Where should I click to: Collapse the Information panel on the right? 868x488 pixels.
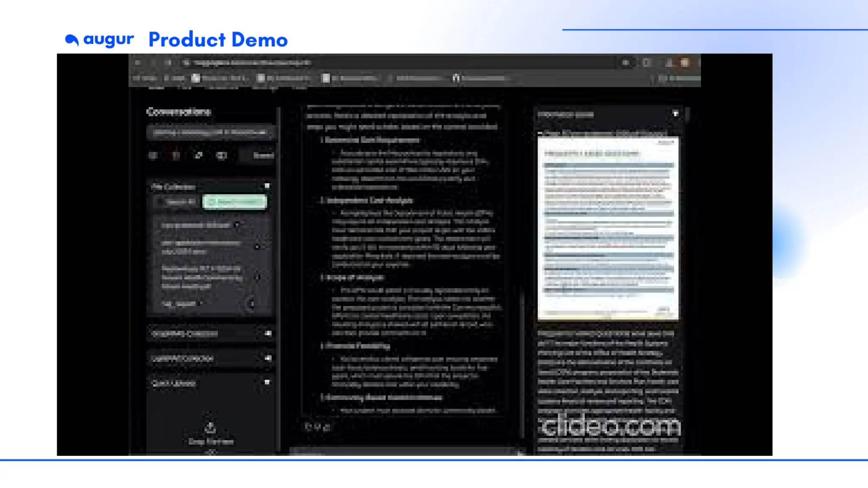(676, 114)
